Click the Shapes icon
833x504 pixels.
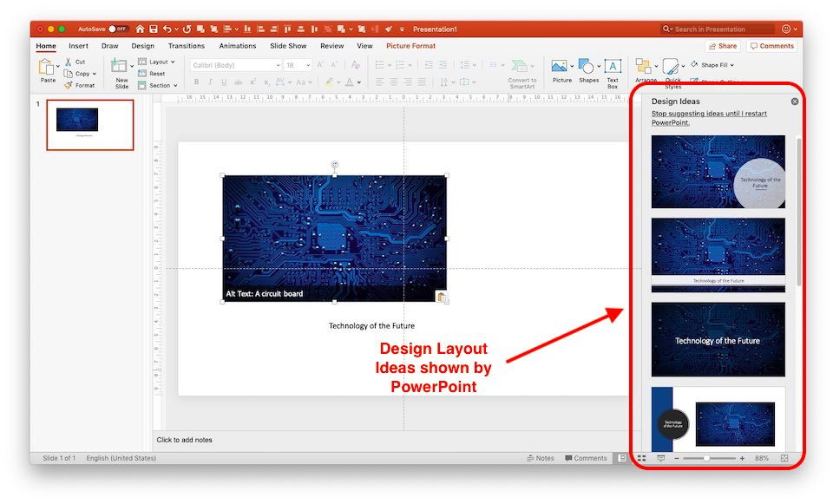point(586,67)
